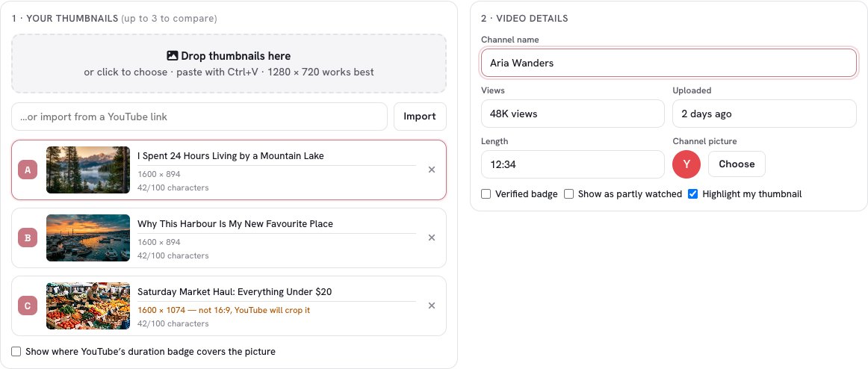Edit the Uploaded field
This screenshot has width=868, height=369.
(x=764, y=114)
